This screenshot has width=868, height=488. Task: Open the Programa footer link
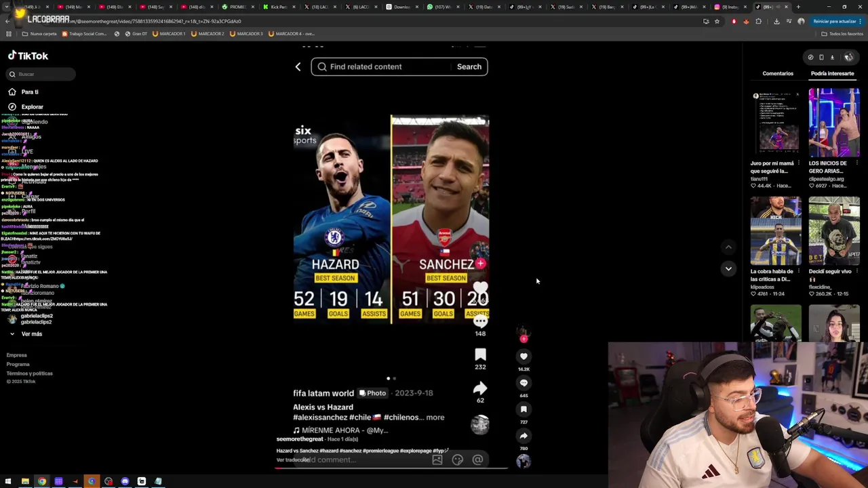(x=18, y=364)
